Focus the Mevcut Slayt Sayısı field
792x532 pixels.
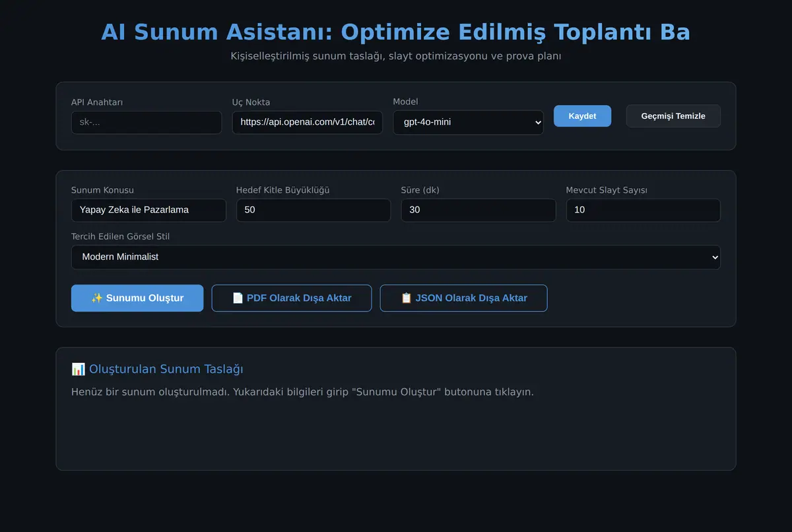(643, 211)
